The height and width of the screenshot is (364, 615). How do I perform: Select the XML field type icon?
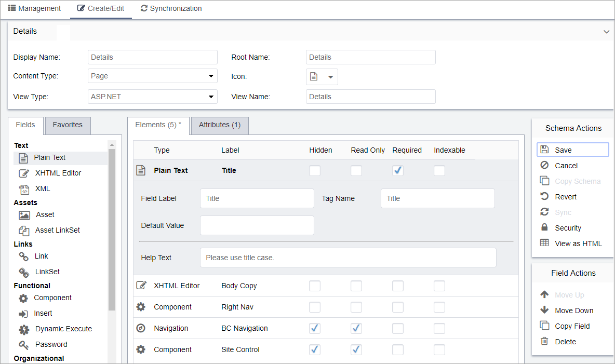pyautogui.click(x=24, y=189)
